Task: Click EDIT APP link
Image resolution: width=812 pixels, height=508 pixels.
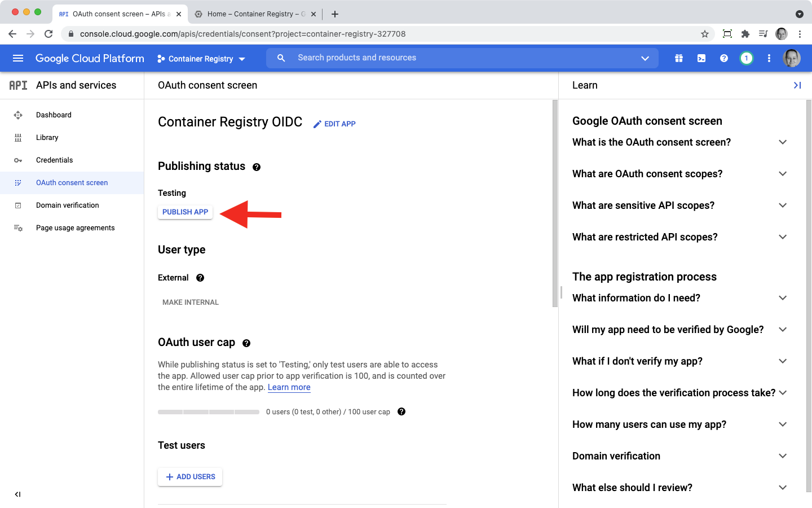Action: (334, 124)
